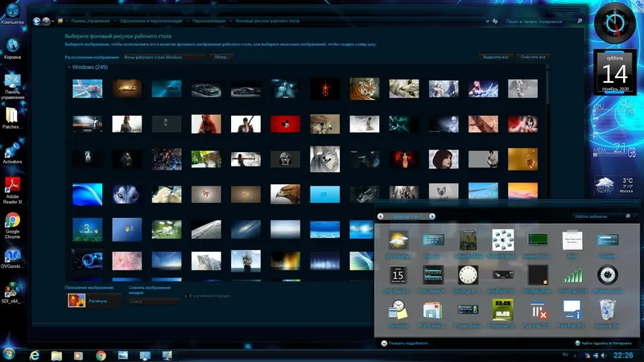Click the Фоновый рисунок рабочего стола breadcrumb
This screenshot has width=644, height=362.
point(267,21)
